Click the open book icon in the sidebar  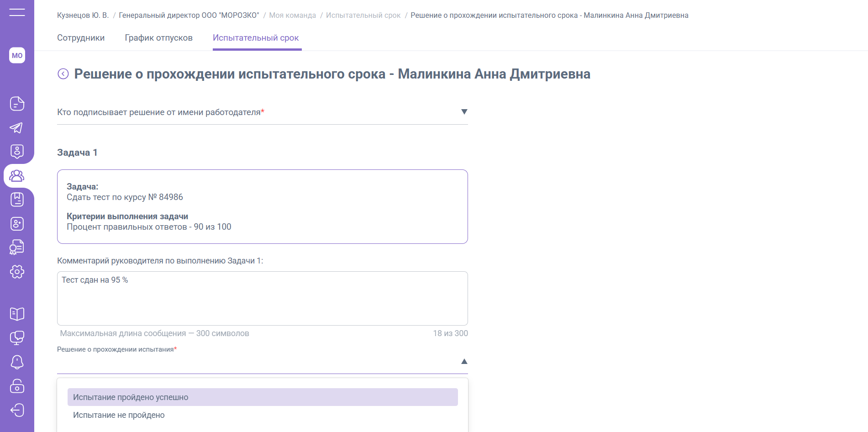click(17, 314)
